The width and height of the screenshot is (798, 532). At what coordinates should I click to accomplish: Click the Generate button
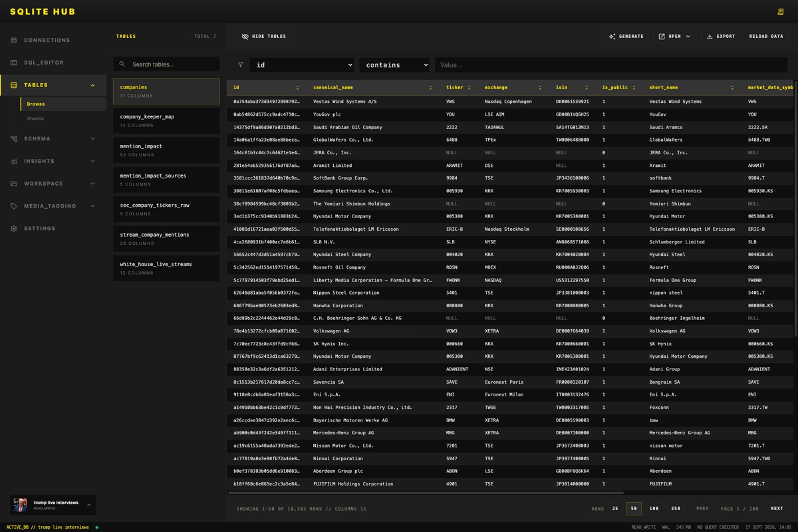[x=626, y=37]
